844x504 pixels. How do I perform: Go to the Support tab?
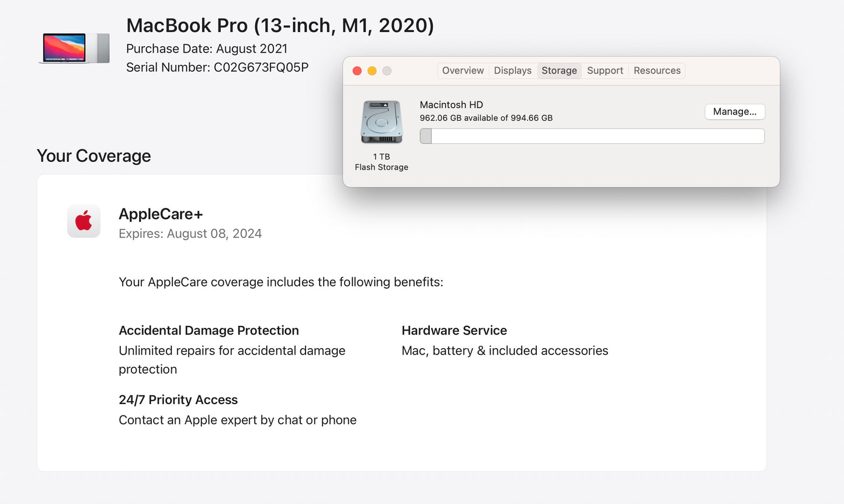pyautogui.click(x=605, y=70)
